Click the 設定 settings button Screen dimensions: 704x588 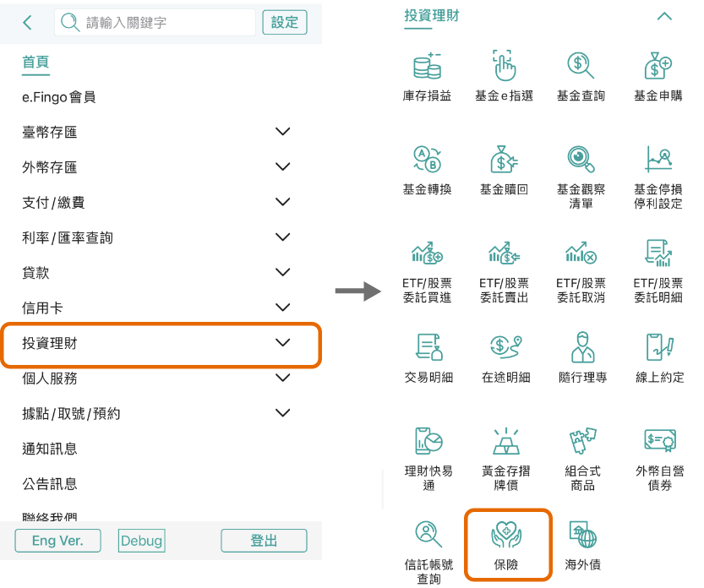pyautogui.click(x=285, y=22)
